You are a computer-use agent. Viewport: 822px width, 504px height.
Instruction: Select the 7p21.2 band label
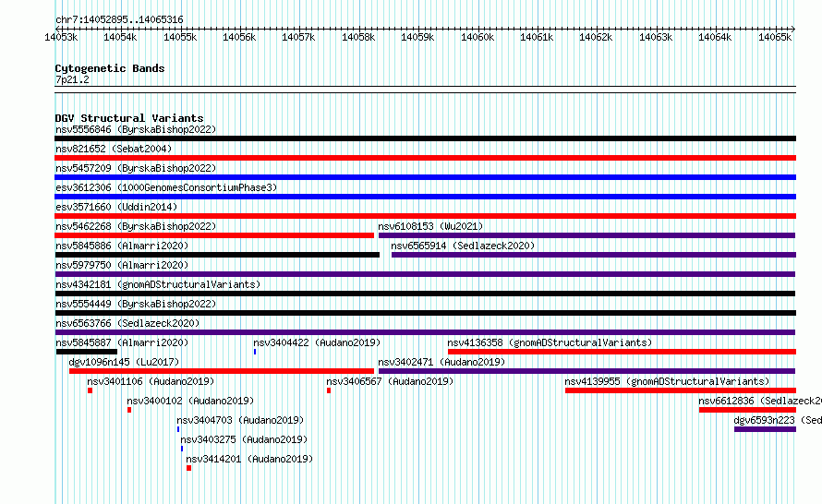click(x=72, y=79)
